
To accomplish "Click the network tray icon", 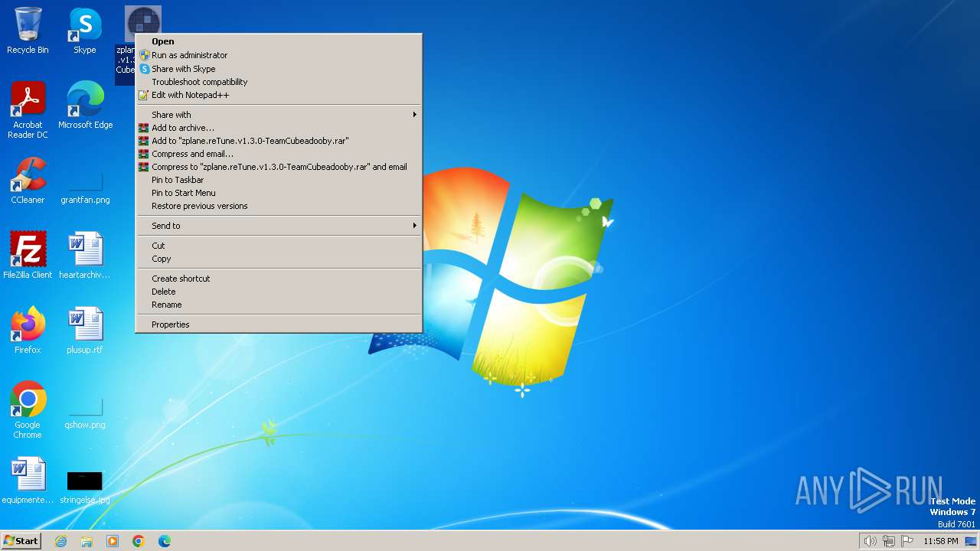I will coord(889,541).
